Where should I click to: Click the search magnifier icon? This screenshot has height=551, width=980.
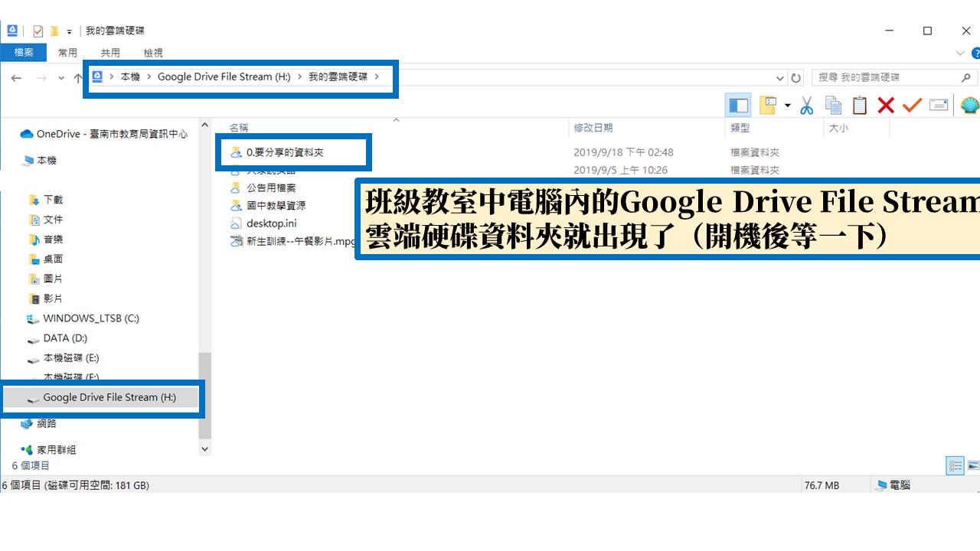tap(965, 77)
